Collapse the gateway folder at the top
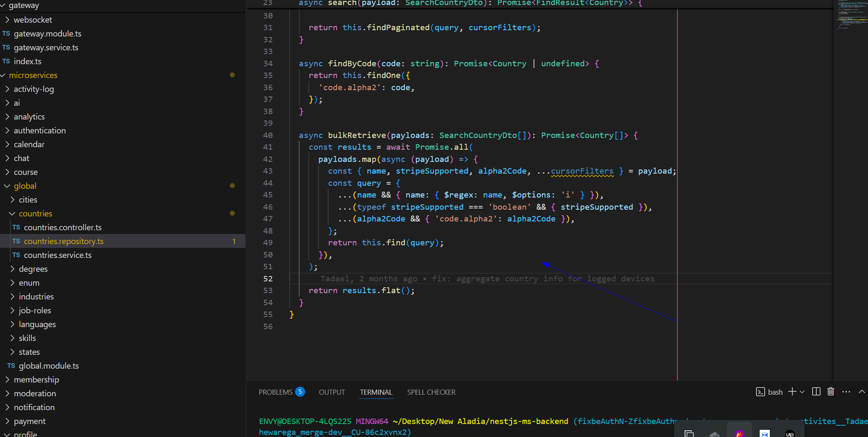This screenshot has height=437, width=868. click(24, 5)
